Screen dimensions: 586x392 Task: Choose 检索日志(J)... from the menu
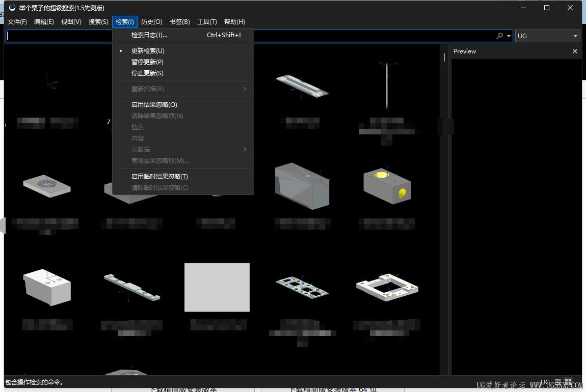(x=183, y=35)
